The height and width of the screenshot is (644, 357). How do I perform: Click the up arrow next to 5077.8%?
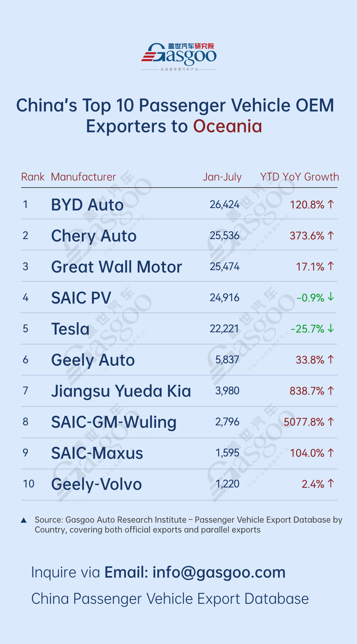331,422
